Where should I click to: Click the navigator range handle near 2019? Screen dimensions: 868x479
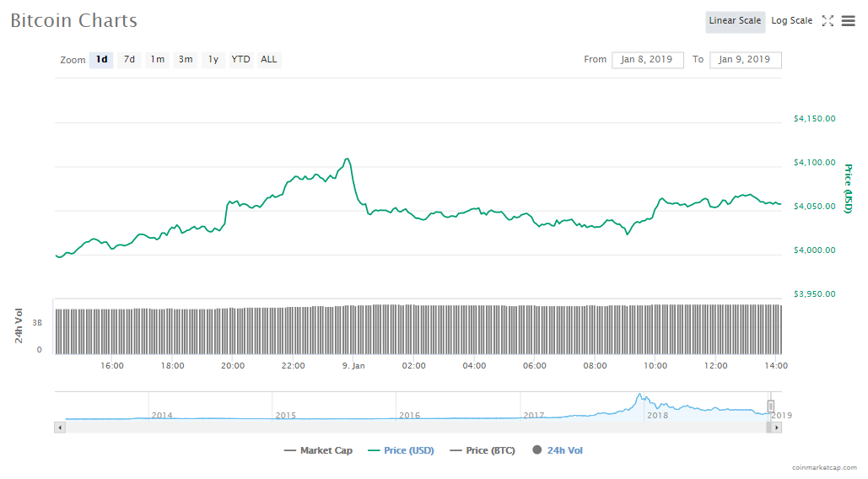tap(770, 406)
